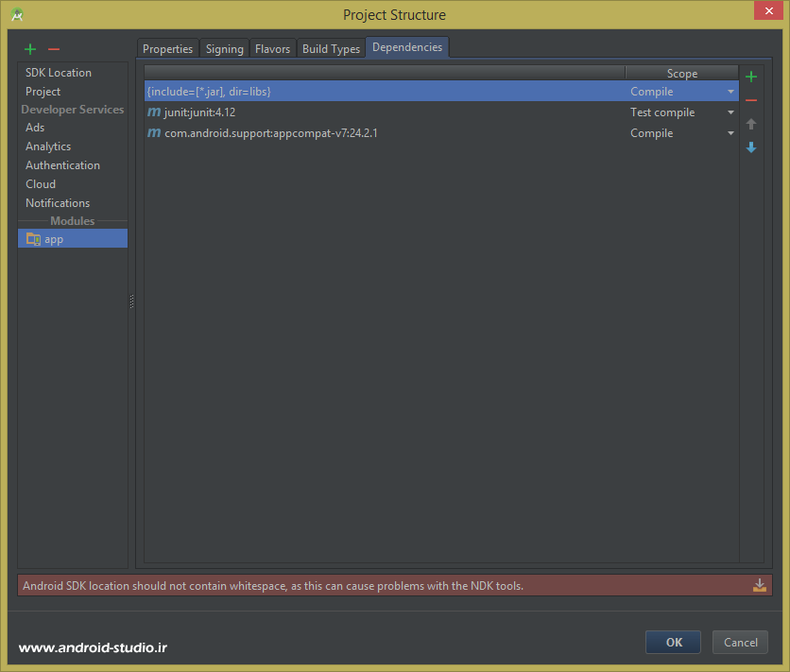Click the OK button
The width and height of the screenshot is (790, 672).
click(673, 642)
